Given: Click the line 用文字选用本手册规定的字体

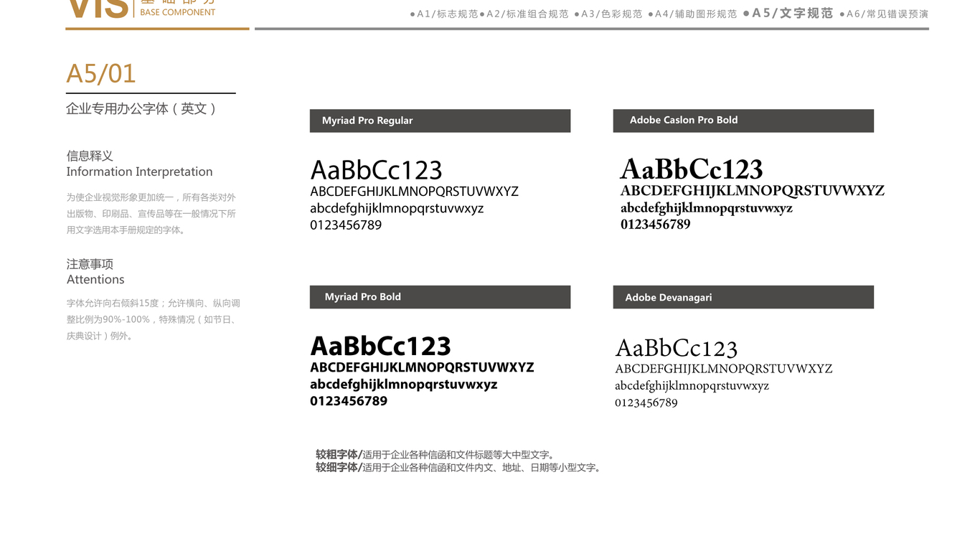Looking at the screenshot, I should [126, 230].
